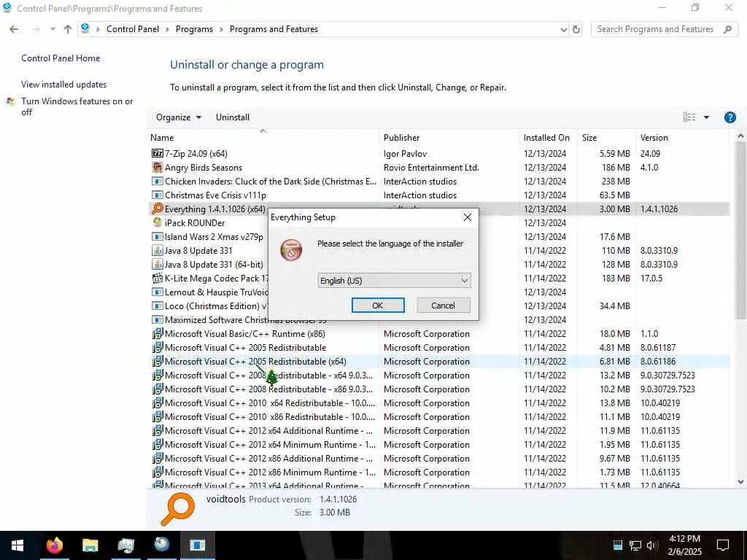Open the Help question mark icon

[729, 117]
